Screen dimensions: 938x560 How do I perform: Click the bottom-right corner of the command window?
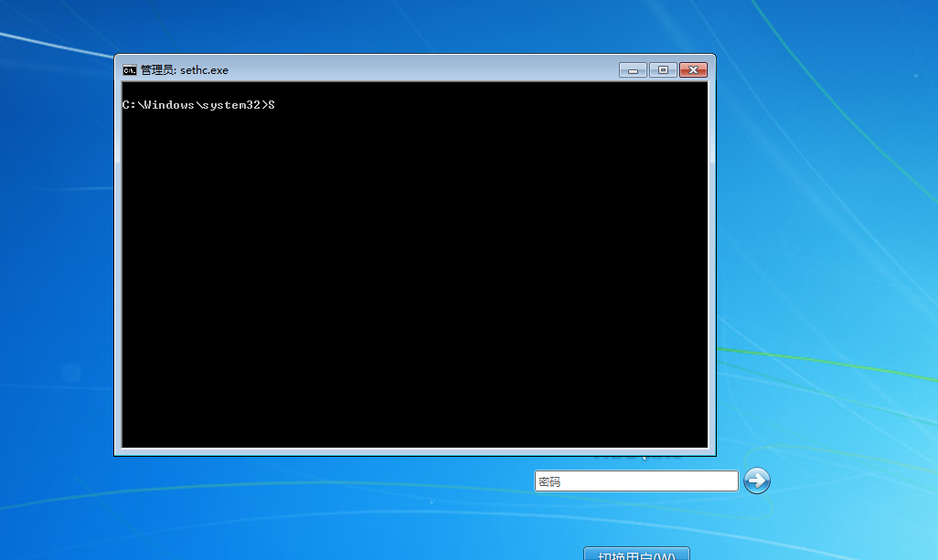point(713,453)
